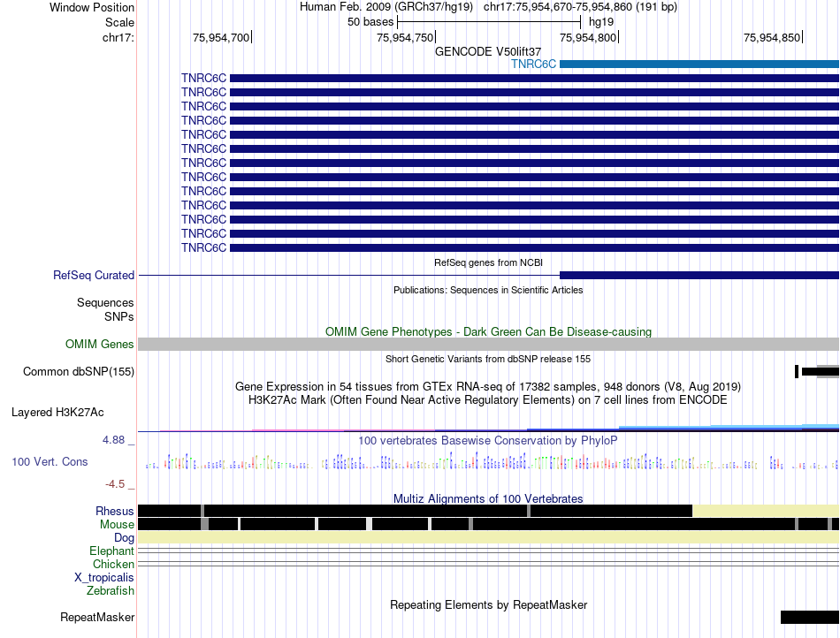The image size is (840, 638).
Task: Select the narrow black dbSNP variant tick
Action: tap(797, 371)
